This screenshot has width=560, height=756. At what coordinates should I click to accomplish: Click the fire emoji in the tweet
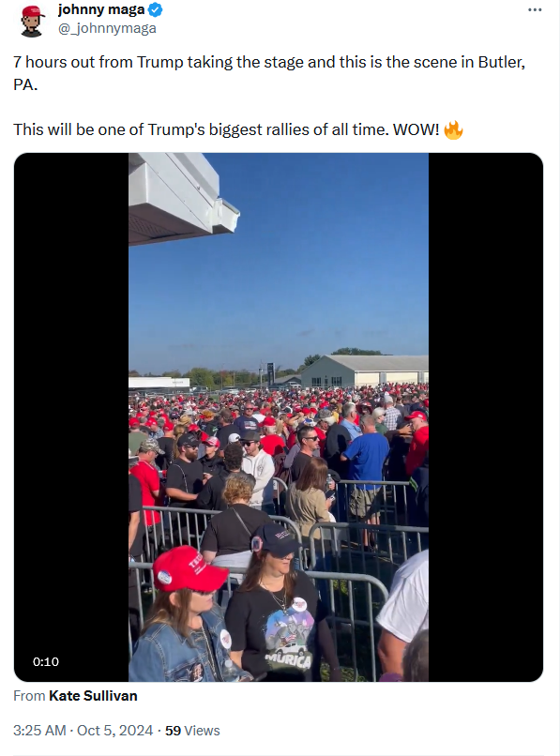[x=453, y=129]
